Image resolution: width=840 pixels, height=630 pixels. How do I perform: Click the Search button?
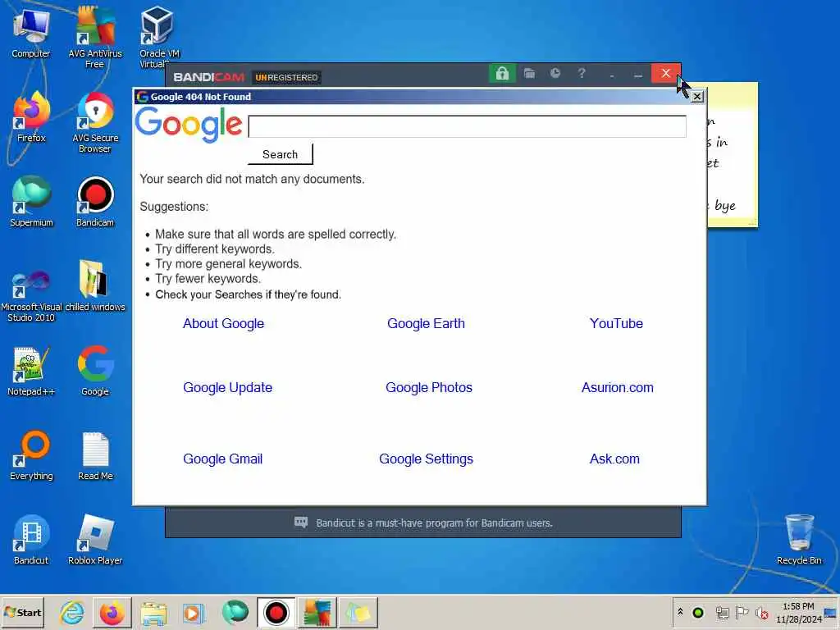(281, 154)
